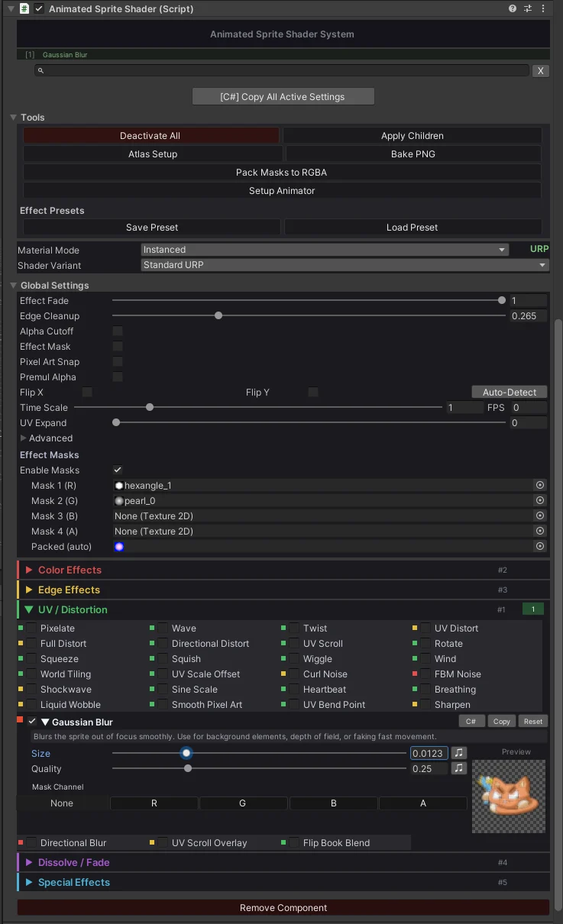Screen dimensions: 563x924
Task: Click Copy All Active Settings button
Action: [283, 97]
